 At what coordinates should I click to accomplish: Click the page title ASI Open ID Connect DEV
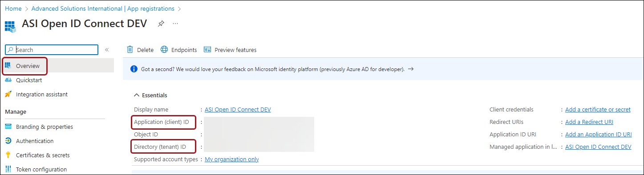[x=84, y=24]
